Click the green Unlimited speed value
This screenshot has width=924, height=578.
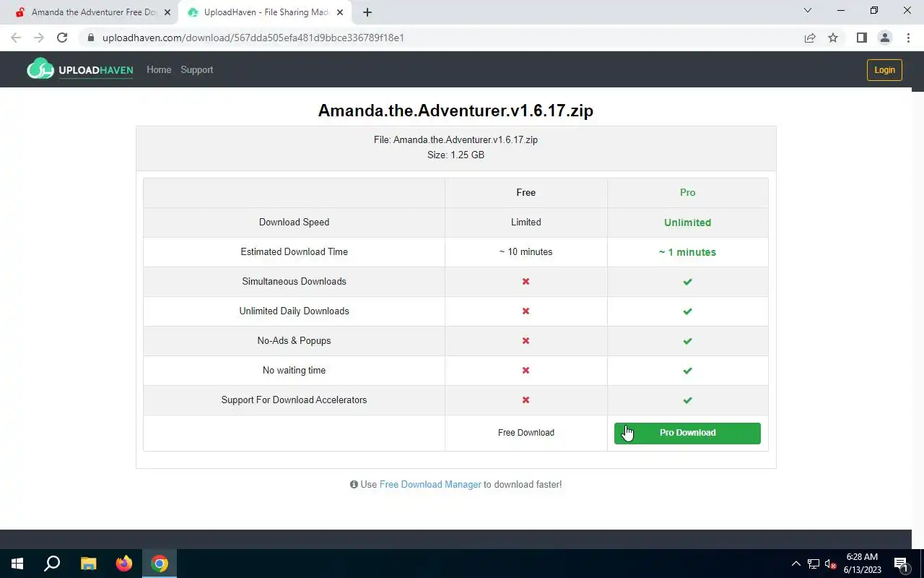click(687, 223)
